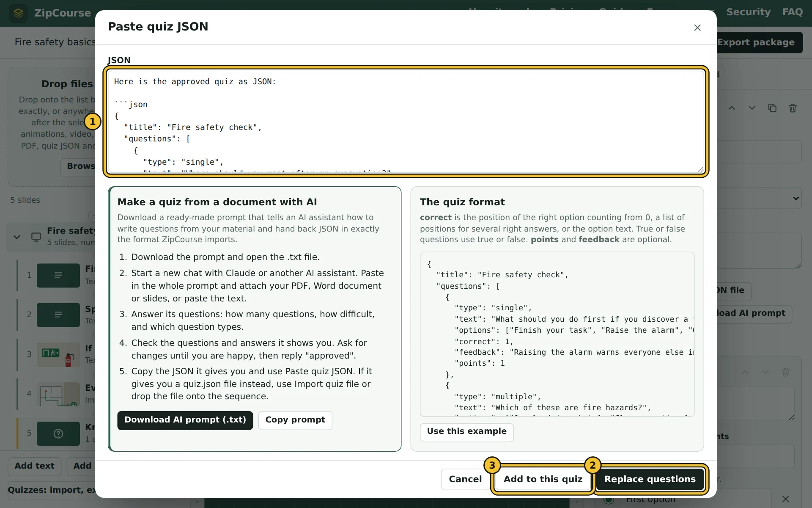Image resolution: width=812 pixels, height=508 pixels.
Task: Click the JSON textarea resize handle
Action: click(x=700, y=169)
